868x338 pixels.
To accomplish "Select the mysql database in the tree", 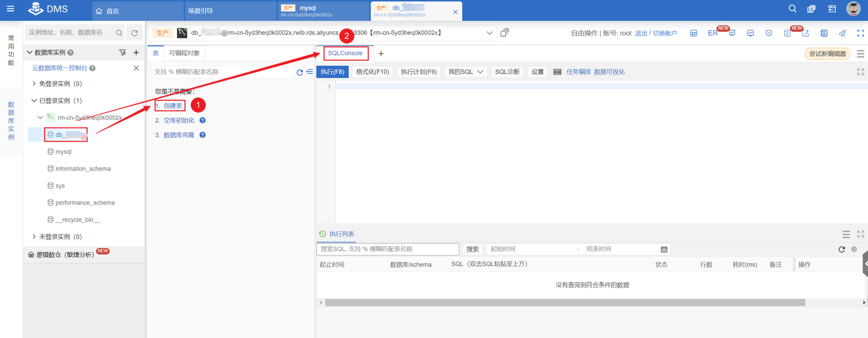I will click(x=64, y=152).
